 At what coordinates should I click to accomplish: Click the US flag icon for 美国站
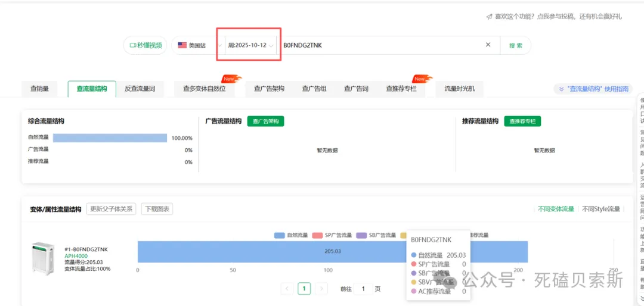tap(182, 45)
